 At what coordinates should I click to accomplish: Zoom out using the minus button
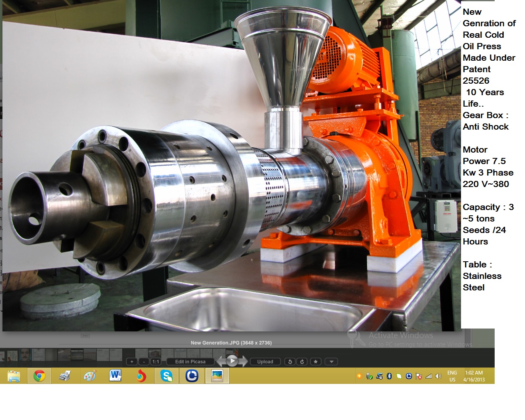pos(144,361)
